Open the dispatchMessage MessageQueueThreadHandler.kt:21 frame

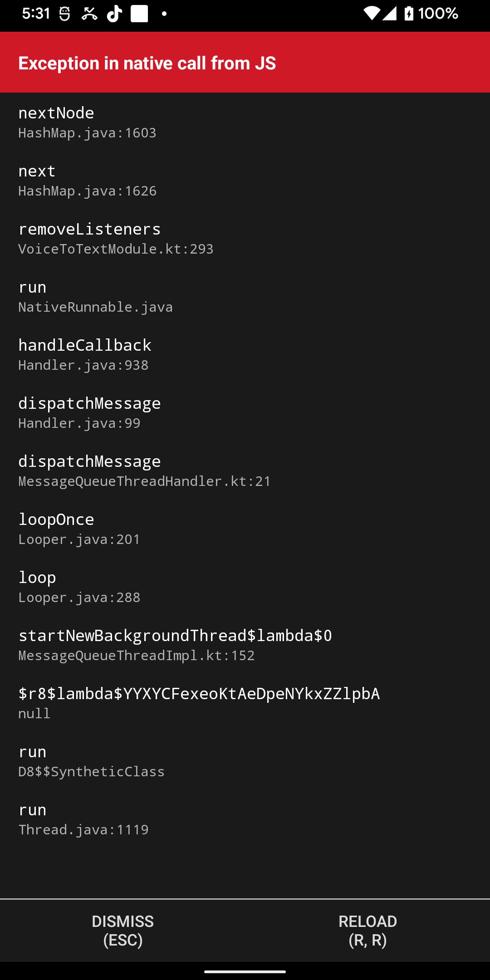tap(144, 471)
